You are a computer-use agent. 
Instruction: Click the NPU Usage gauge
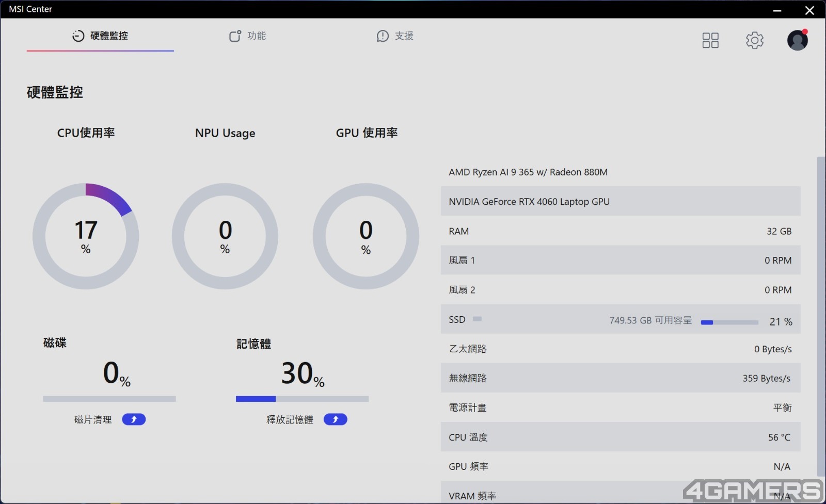225,236
